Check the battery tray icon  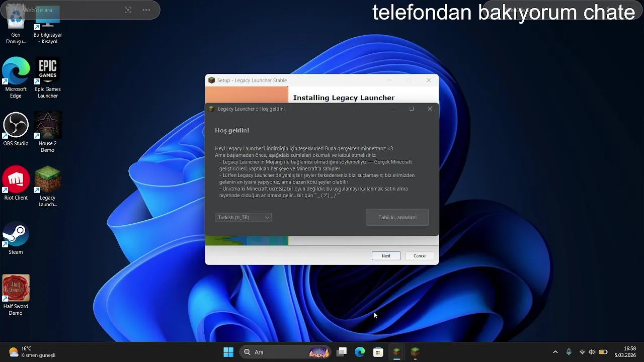point(603,352)
